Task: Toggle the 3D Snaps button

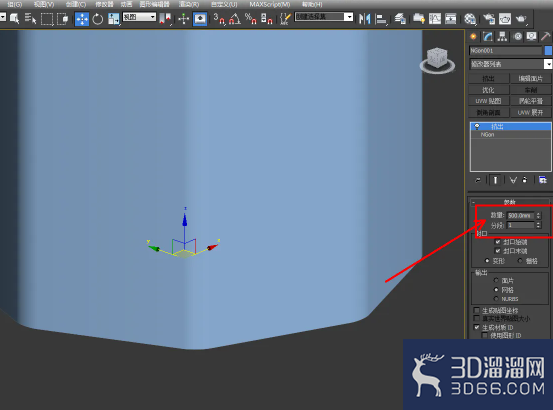Action: click(219, 19)
